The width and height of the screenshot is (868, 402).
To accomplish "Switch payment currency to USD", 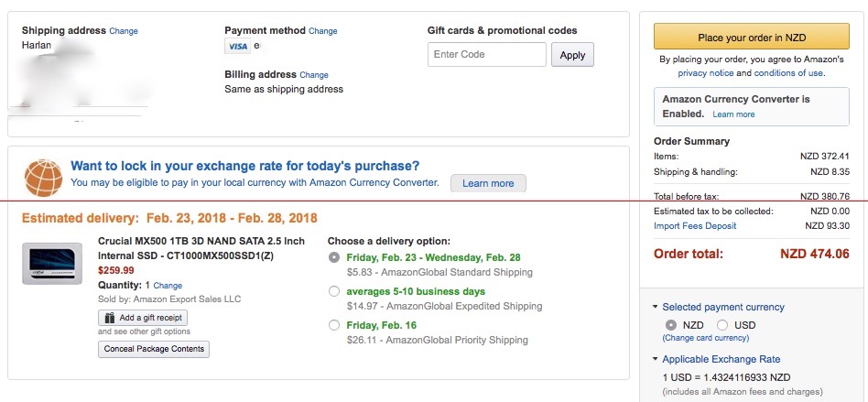I will [x=722, y=325].
